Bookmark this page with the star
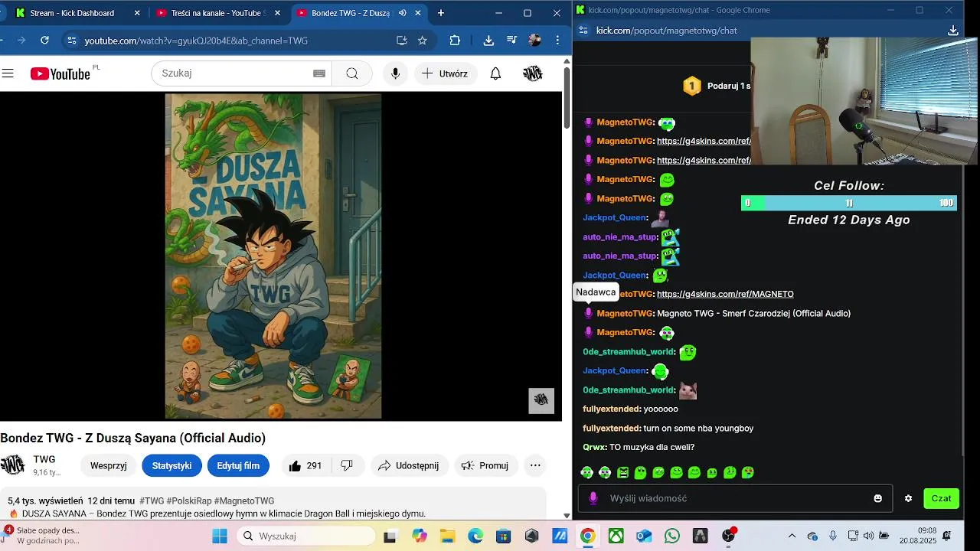Screen dimensions: 980x551 [x=423, y=41]
